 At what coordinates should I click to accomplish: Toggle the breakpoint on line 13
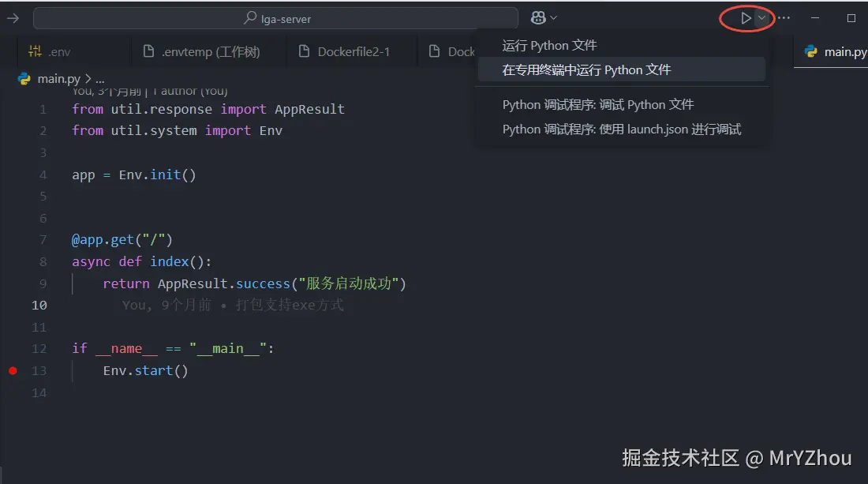[13, 370]
